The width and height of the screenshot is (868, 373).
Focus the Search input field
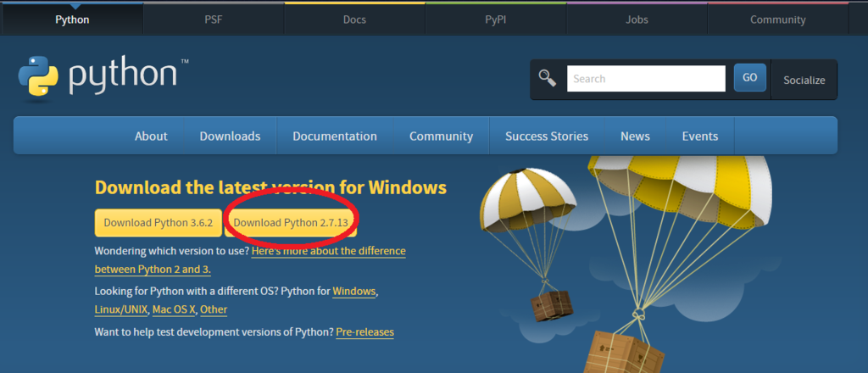click(646, 79)
